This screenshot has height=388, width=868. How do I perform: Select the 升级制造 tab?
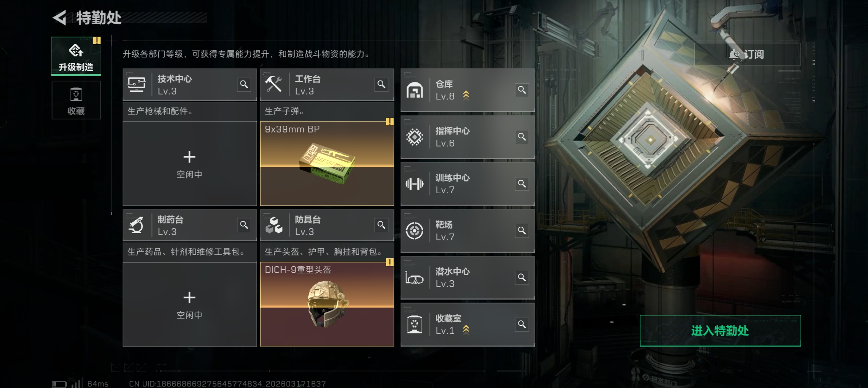pos(76,56)
